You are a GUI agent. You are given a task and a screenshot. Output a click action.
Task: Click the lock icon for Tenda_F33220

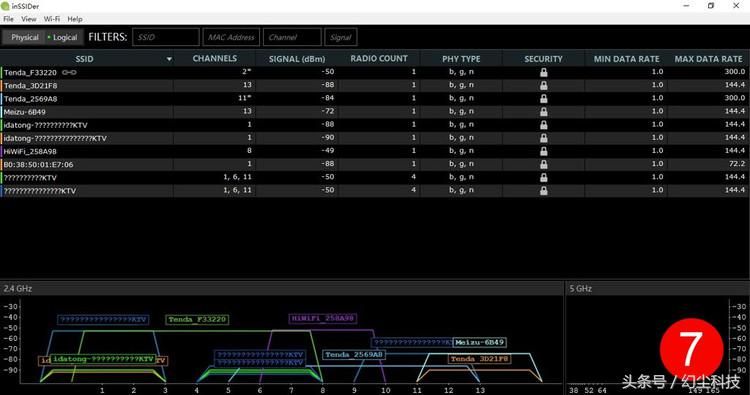point(543,72)
